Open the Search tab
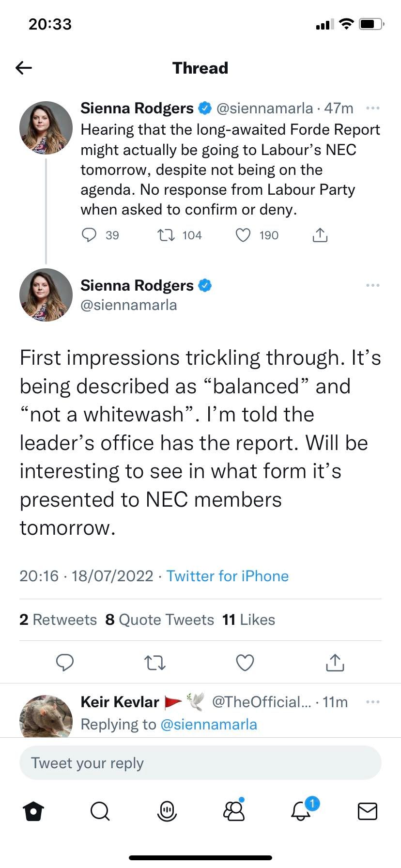 click(100, 811)
